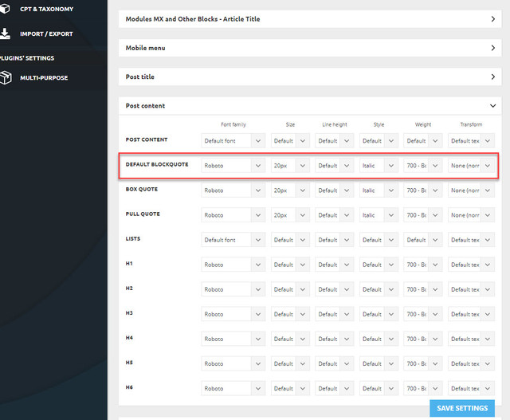The height and width of the screenshot is (420, 510).
Task: Open Box Quote size dropdown
Action: (290, 190)
